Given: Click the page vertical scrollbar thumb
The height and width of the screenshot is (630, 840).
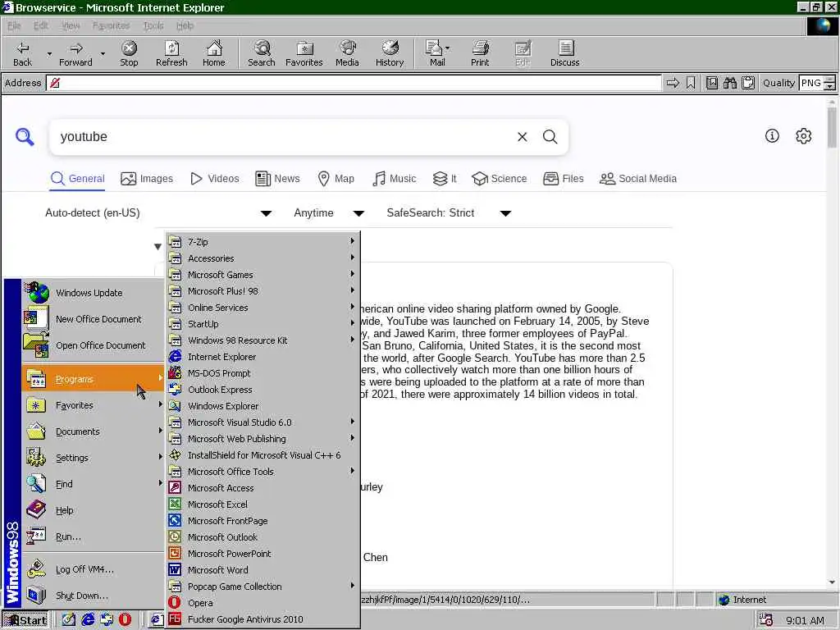Looking at the screenshot, I should tap(832, 127).
